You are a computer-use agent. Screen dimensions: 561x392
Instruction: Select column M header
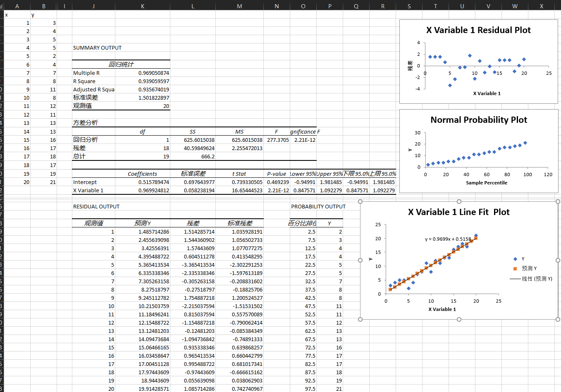coord(239,6)
